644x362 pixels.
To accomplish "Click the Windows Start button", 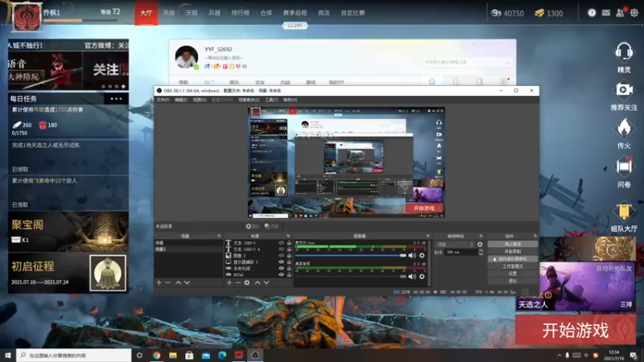I will pos(8,355).
